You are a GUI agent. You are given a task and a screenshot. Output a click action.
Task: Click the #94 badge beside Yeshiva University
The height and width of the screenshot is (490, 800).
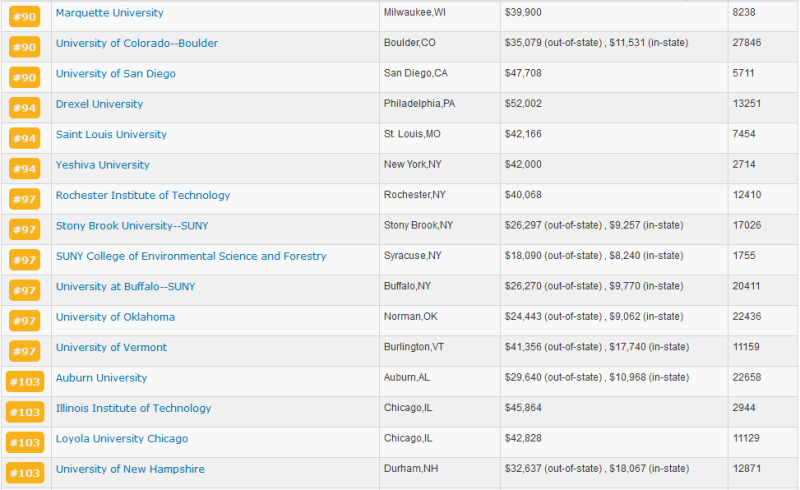point(24,169)
